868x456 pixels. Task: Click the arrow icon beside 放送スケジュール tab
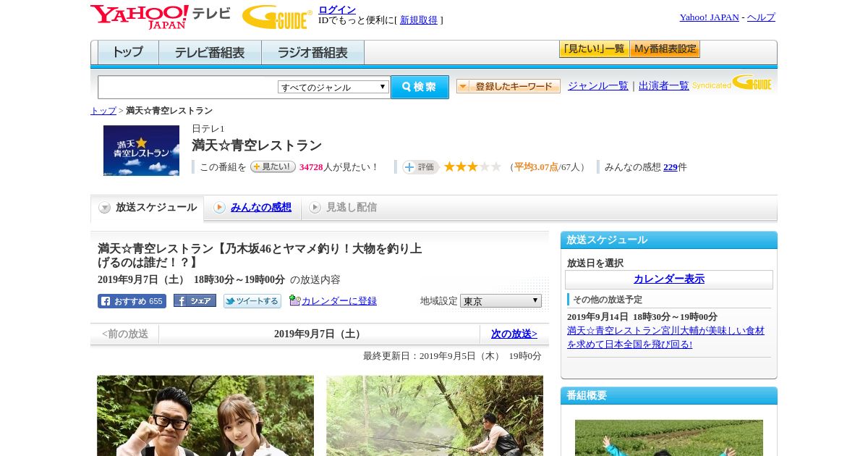coord(105,208)
